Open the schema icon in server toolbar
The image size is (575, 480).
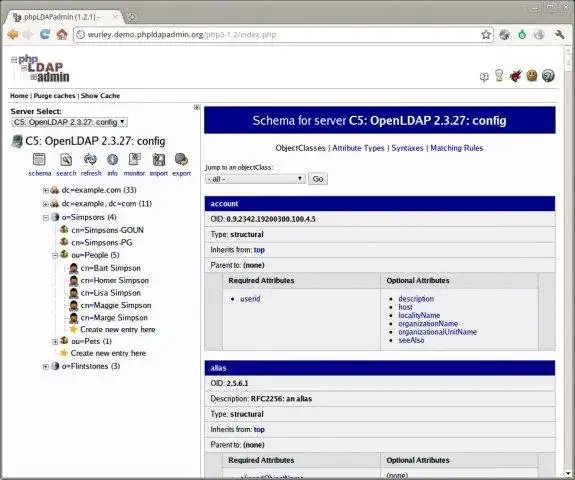pyautogui.click(x=39, y=160)
